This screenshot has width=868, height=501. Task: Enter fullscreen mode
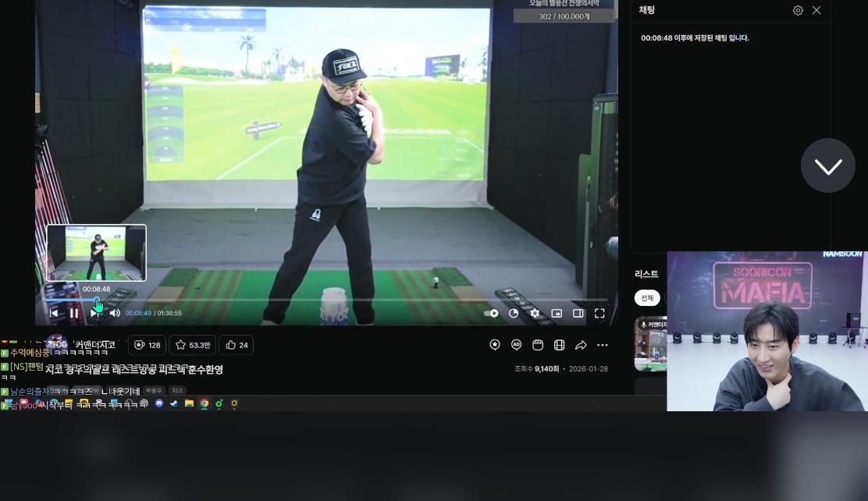pos(599,313)
